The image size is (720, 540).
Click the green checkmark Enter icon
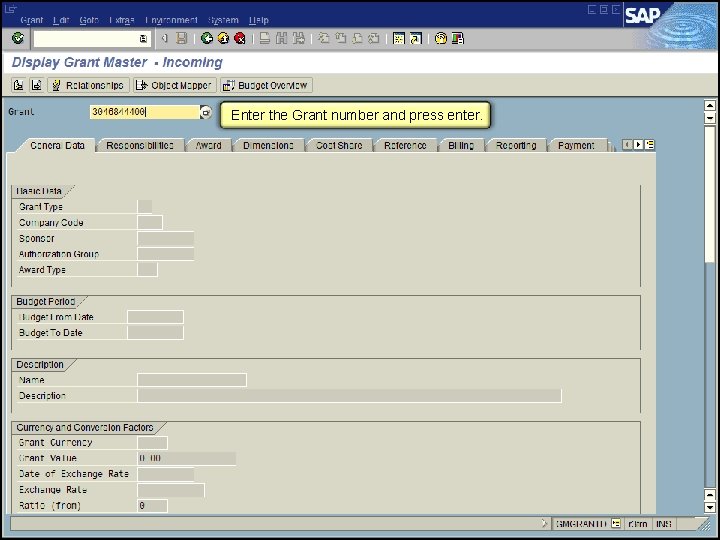click(x=18, y=39)
